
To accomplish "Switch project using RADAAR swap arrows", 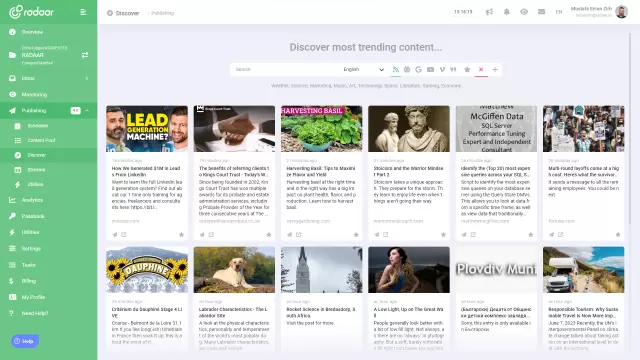I will click(x=85, y=55).
